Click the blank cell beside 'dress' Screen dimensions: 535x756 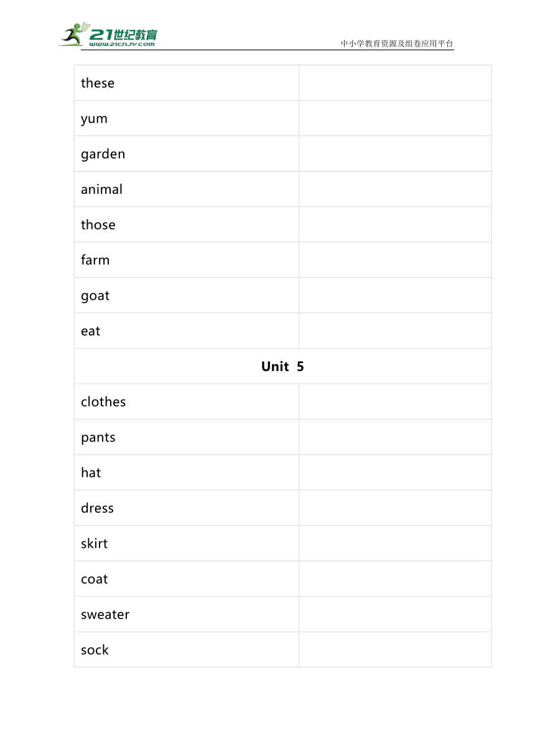point(396,508)
